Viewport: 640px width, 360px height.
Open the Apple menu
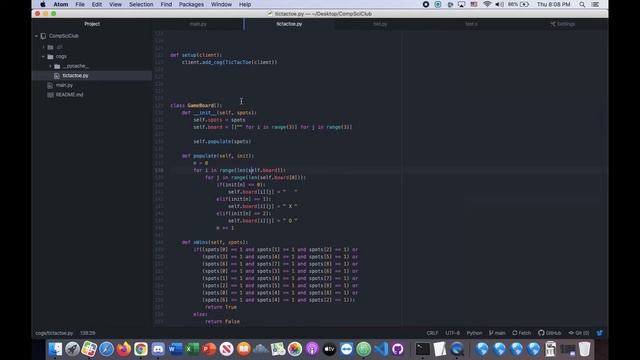coord(42,4)
